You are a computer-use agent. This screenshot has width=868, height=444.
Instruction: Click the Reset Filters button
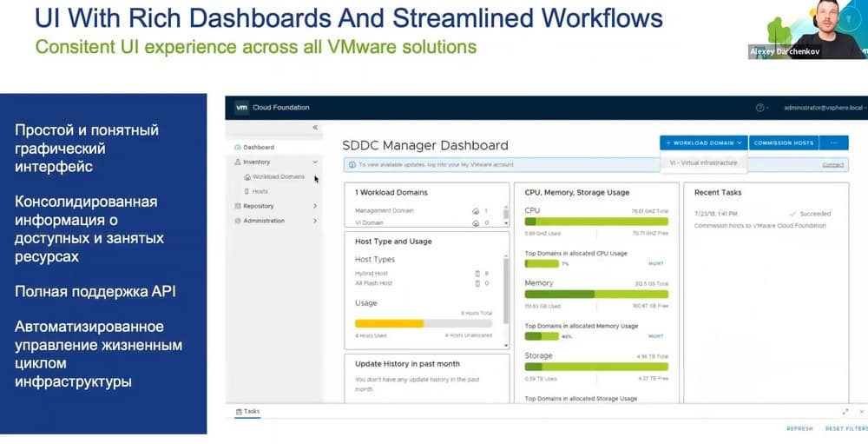coord(846,428)
